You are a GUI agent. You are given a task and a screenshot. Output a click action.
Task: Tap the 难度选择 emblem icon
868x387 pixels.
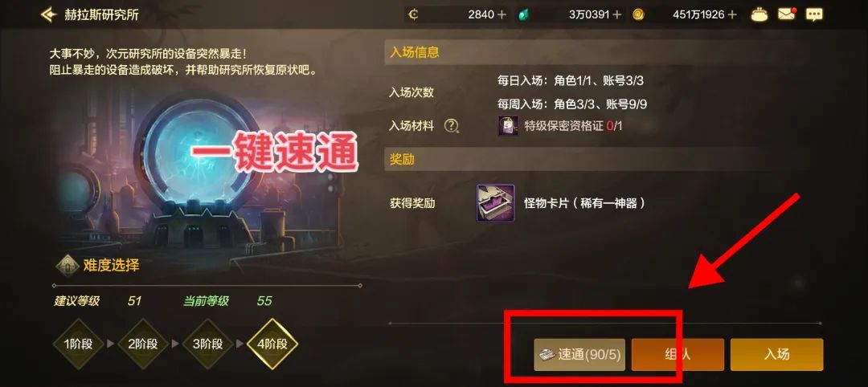pyautogui.click(x=68, y=266)
